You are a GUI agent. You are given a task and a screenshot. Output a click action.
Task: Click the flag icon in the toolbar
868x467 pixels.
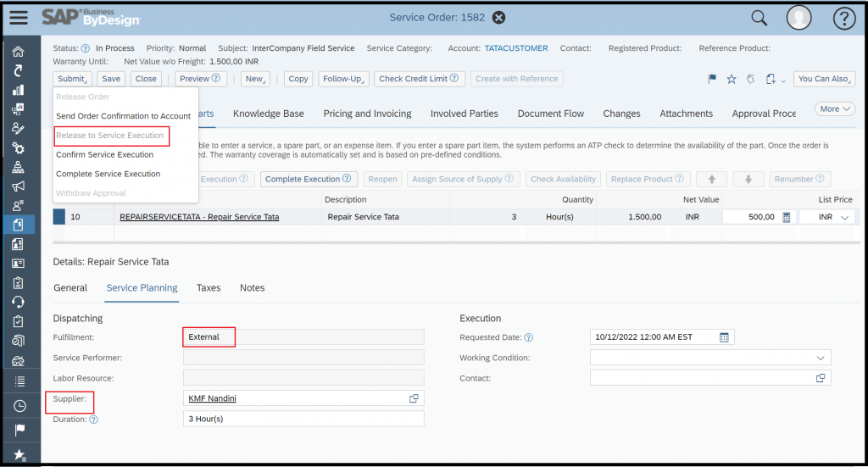point(712,79)
